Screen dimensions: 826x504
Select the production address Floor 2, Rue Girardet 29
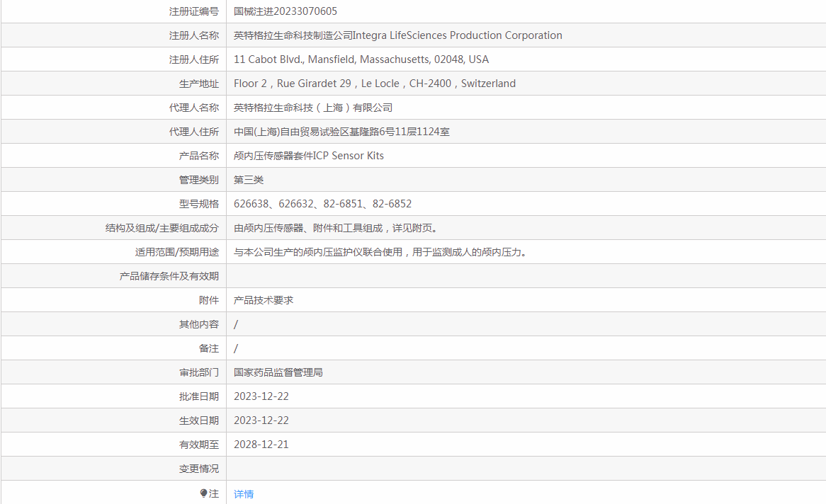tap(375, 84)
